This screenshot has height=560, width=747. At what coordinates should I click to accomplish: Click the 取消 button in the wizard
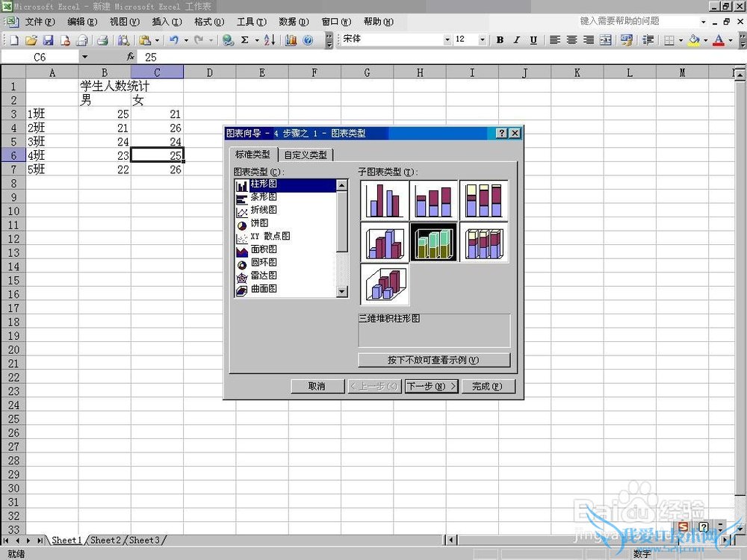click(x=317, y=386)
